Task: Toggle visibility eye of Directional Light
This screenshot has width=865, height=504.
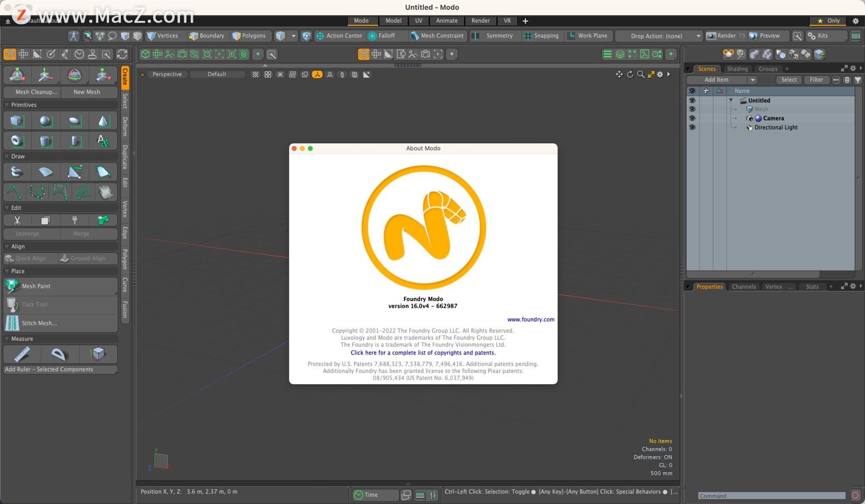Action: click(692, 127)
